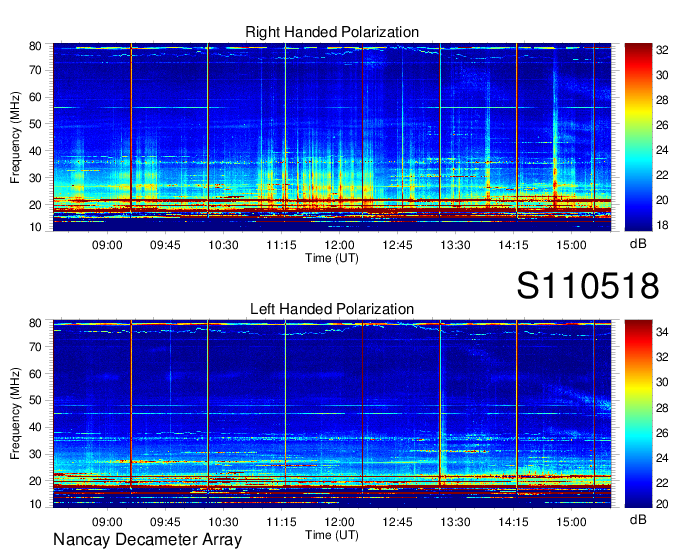Image resolution: width=680 pixels, height=552 pixels.
Task: Click the 12:45 tick on the lower time axis
Action: [x=397, y=522]
